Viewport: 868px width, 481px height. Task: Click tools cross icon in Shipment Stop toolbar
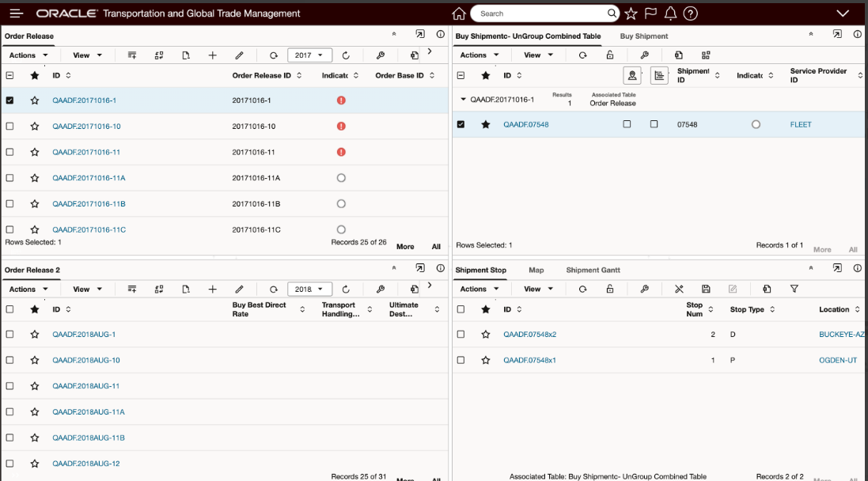tap(679, 289)
